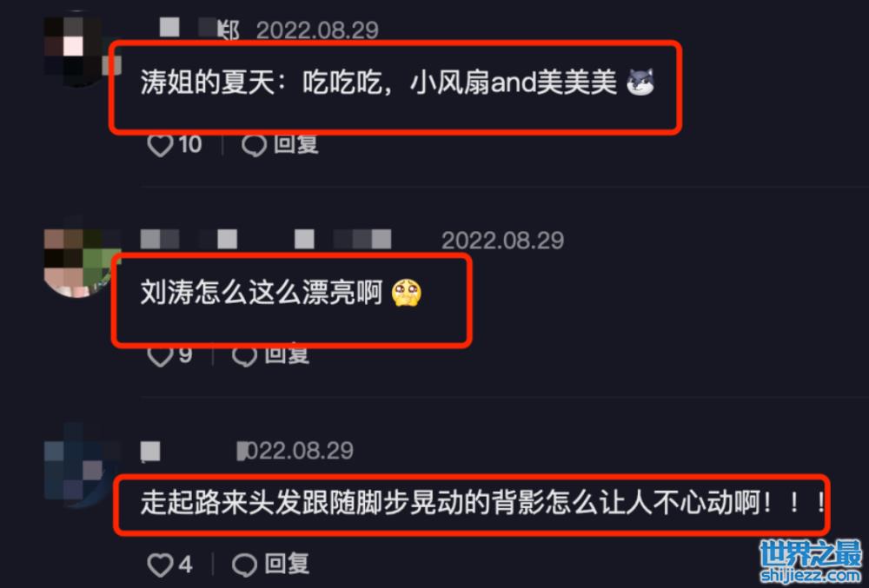This screenshot has width=869, height=588.
Task: Click reply bubble icon under second comment
Action: (x=244, y=355)
